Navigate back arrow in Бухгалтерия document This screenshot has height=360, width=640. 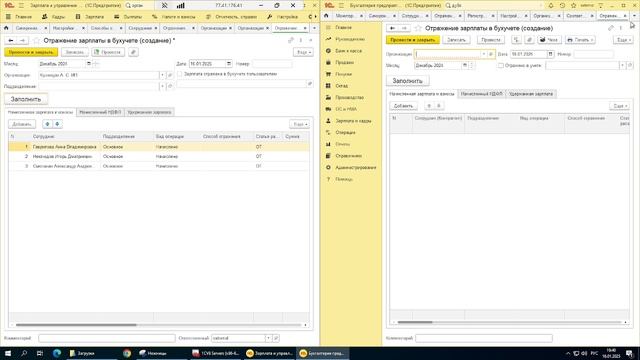(392, 28)
